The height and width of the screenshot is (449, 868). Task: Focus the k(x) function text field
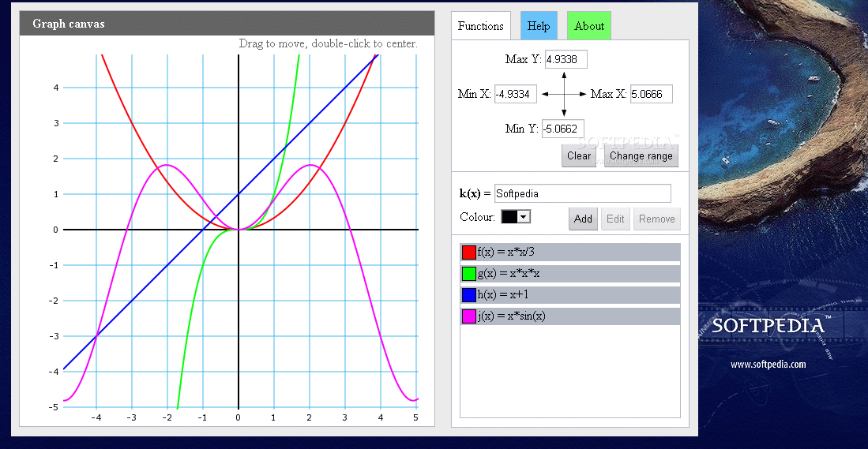coord(582,193)
